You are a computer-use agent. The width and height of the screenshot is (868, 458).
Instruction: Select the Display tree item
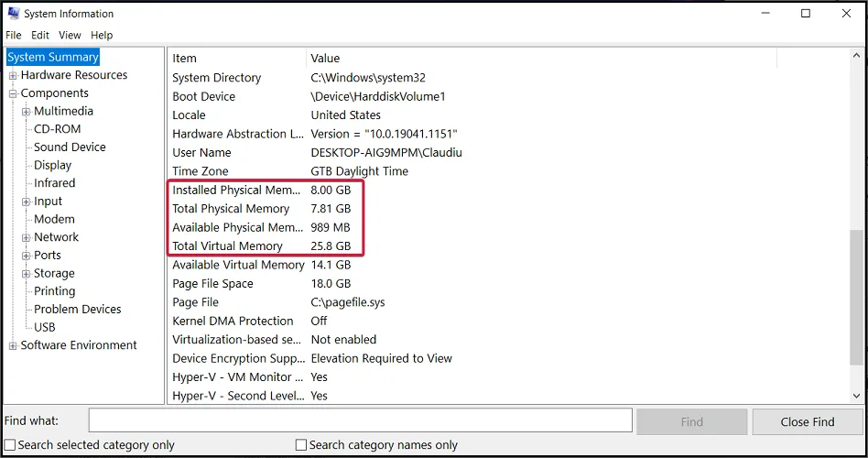[x=52, y=166]
